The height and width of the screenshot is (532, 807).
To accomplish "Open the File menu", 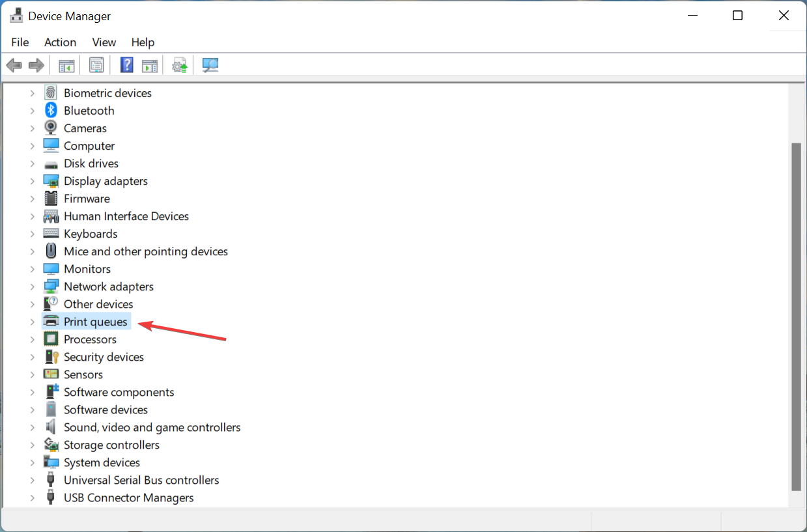I will coord(20,42).
